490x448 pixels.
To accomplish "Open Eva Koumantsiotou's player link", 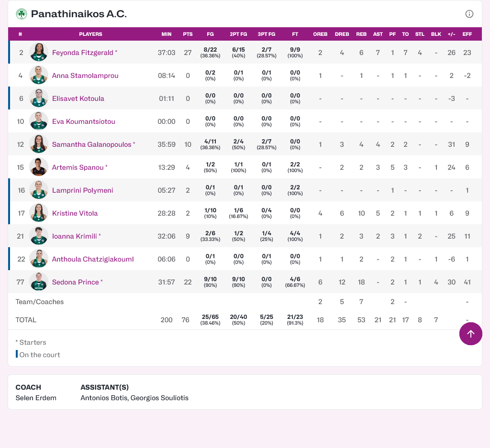I will tap(84, 121).
